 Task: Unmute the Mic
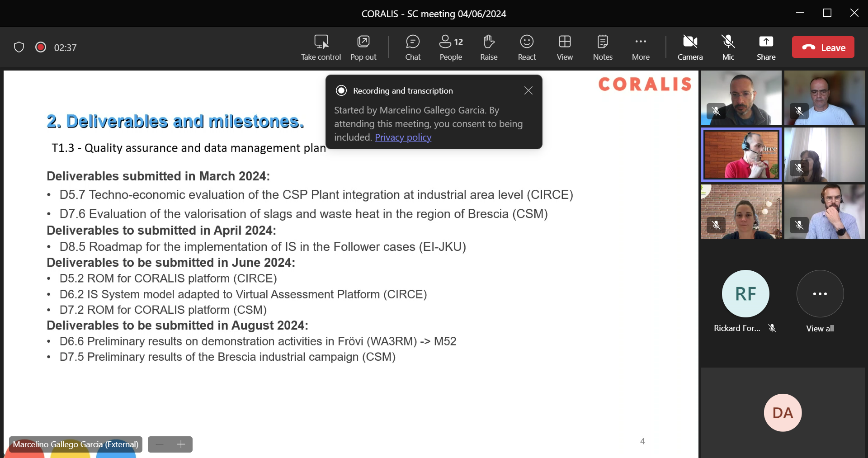point(728,47)
